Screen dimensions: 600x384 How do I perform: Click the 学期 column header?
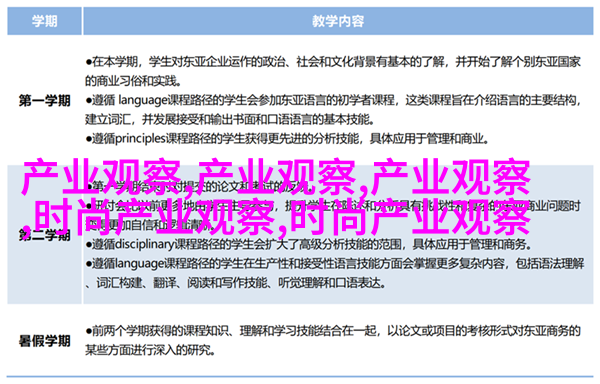click(x=44, y=21)
